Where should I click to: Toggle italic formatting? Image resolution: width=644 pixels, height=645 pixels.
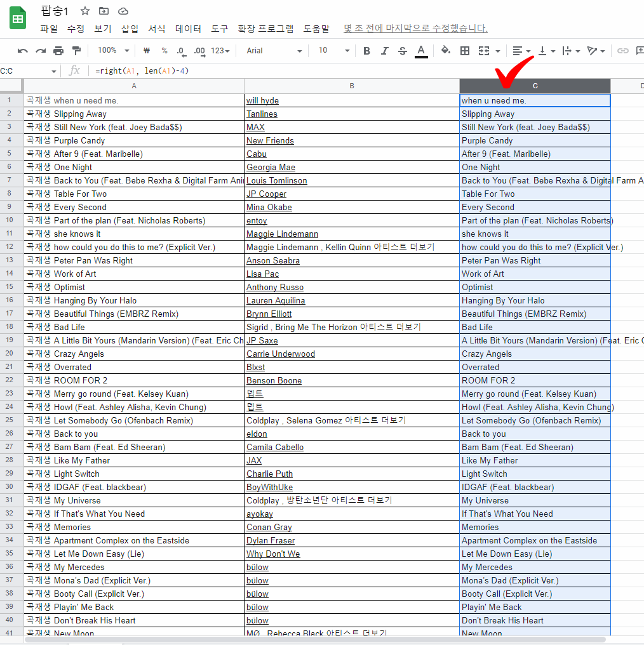click(384, 51)
